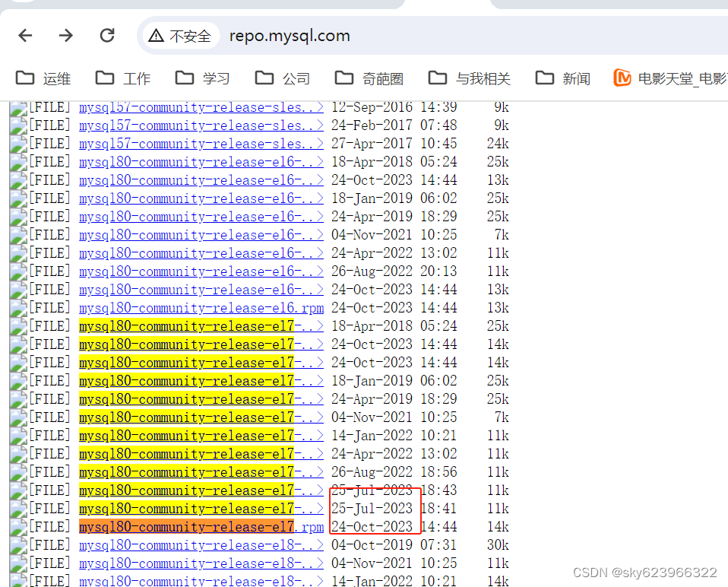Open el7 link dated 25-Jul-2023 18:41
The image size is (728, 587).
201,509
